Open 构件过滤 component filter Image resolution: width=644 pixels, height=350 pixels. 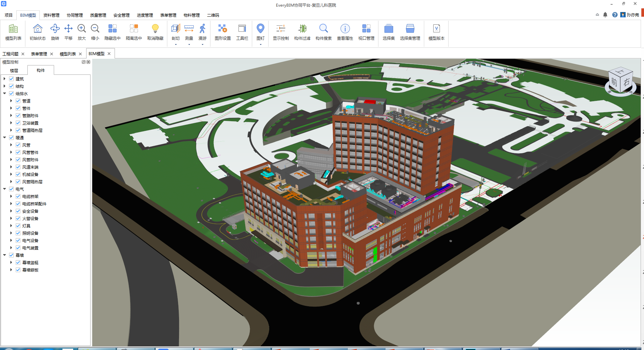click(302, 32)
